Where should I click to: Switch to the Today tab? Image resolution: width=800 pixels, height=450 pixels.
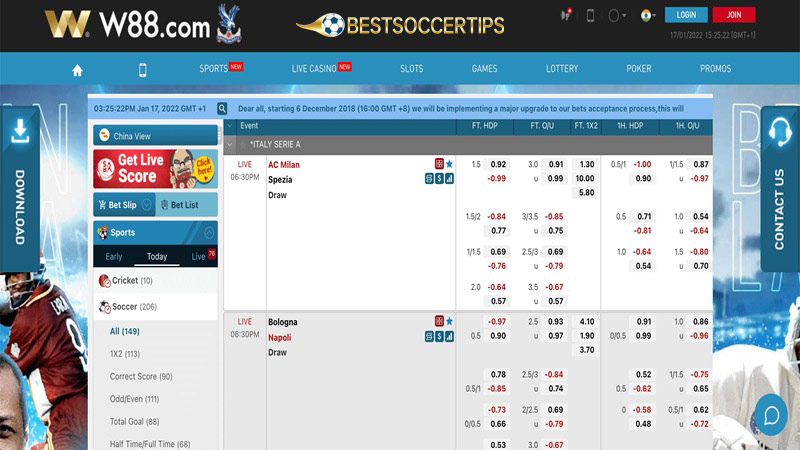click(157, 256)
